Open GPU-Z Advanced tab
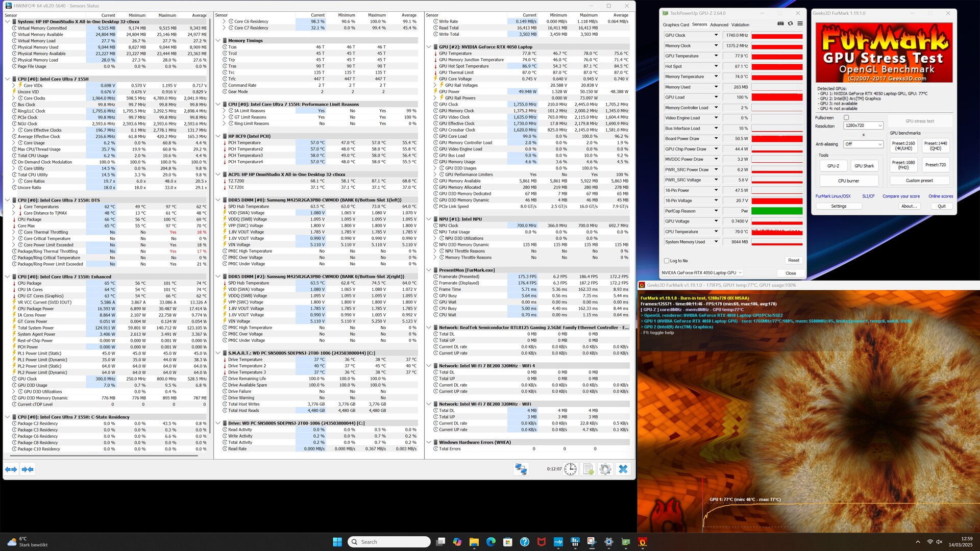This screenshot has height=551, width=980. point(719,25)
